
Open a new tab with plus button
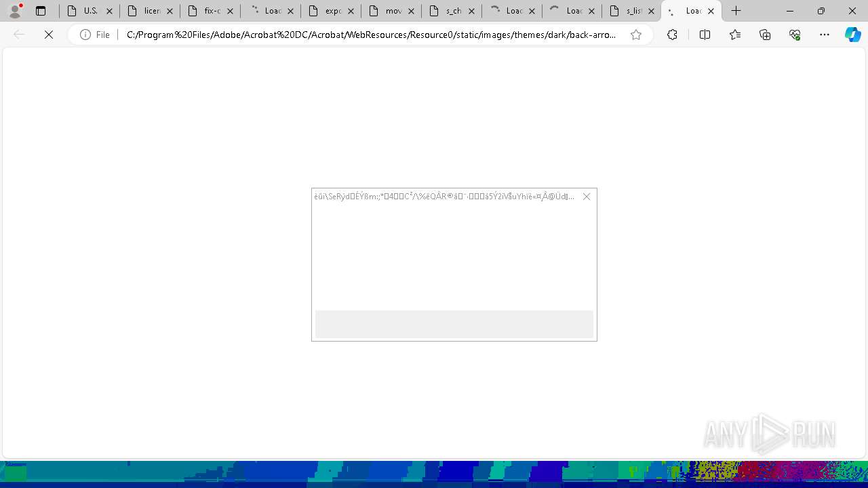[x=736, y=11]
